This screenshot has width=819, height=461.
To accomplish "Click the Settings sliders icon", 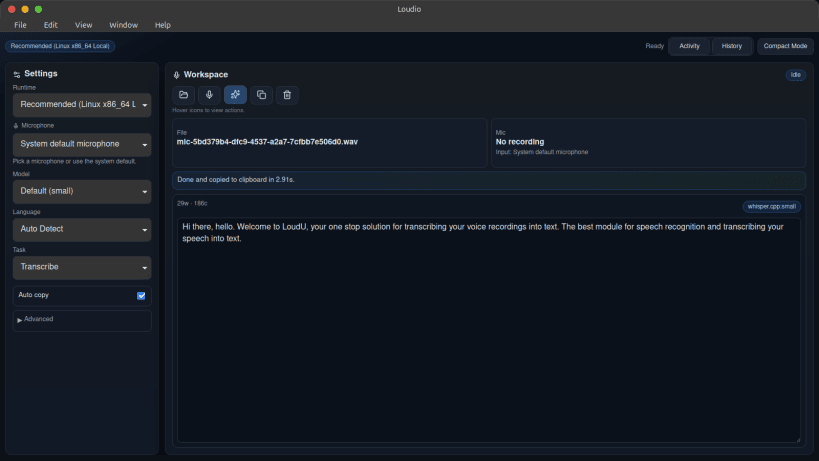I will click(17, 75).
